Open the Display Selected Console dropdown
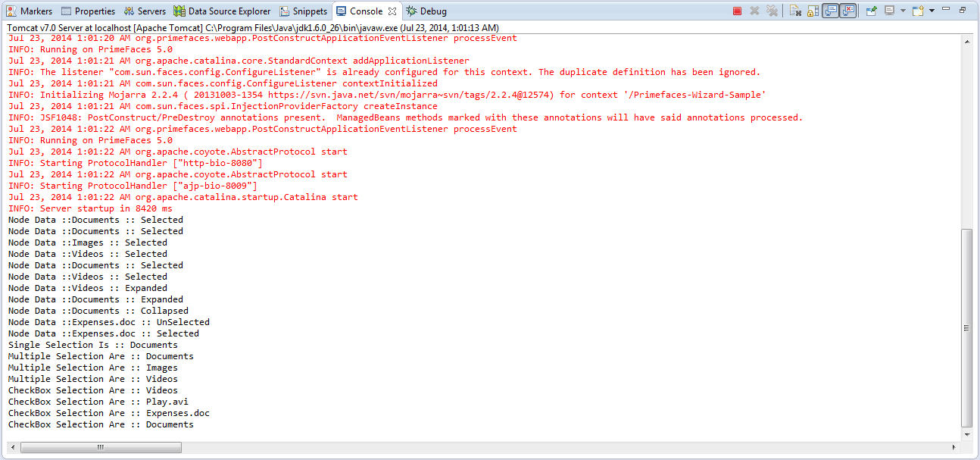Viewport: 980px width, 460px height. pos(903,10)
